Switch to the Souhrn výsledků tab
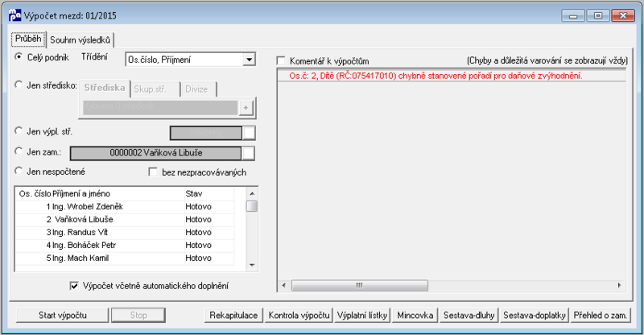The height and width of the screenshot is (335, 644). click(80, 40)
